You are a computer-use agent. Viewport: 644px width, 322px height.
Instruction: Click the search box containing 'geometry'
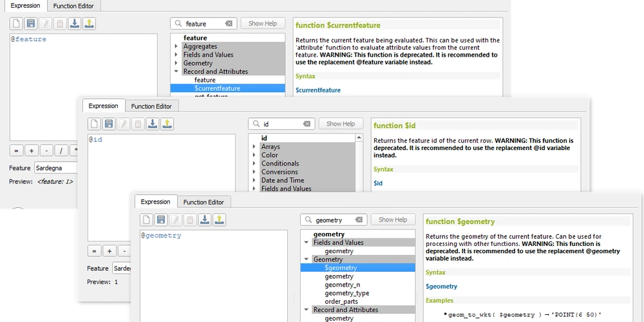[334, 220]
